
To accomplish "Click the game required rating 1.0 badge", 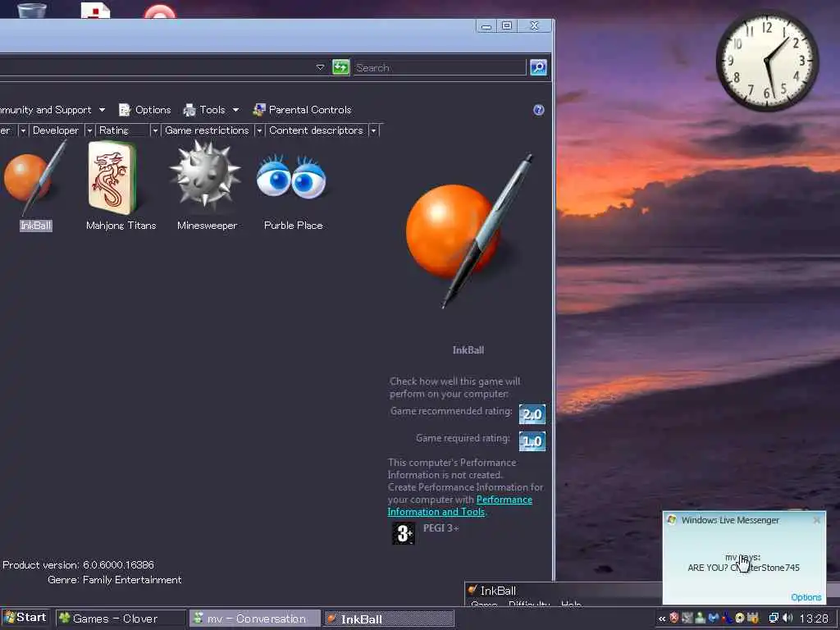I will pyautogui.click(x=532, y=441).
